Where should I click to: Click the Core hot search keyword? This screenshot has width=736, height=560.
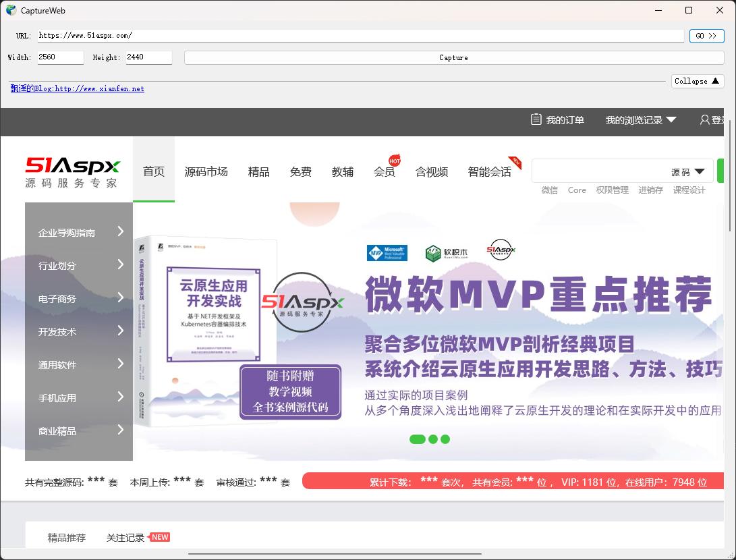(x=577, y=190)
